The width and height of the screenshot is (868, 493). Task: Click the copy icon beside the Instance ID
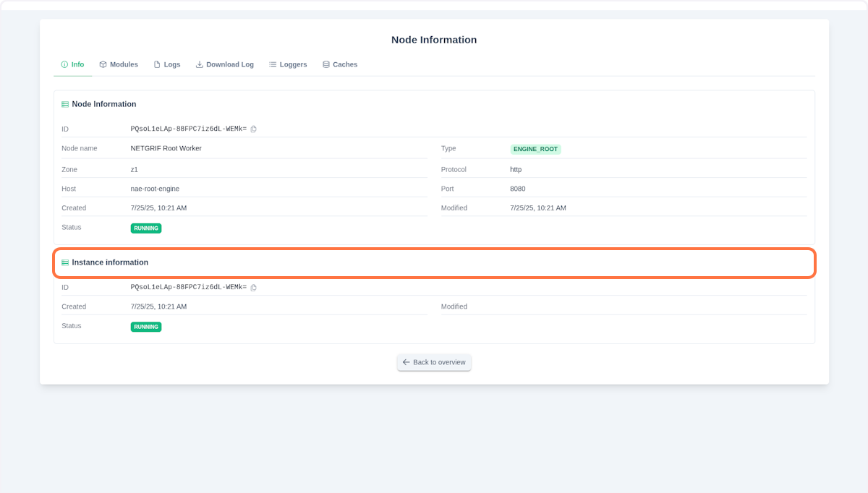(254, 287)
